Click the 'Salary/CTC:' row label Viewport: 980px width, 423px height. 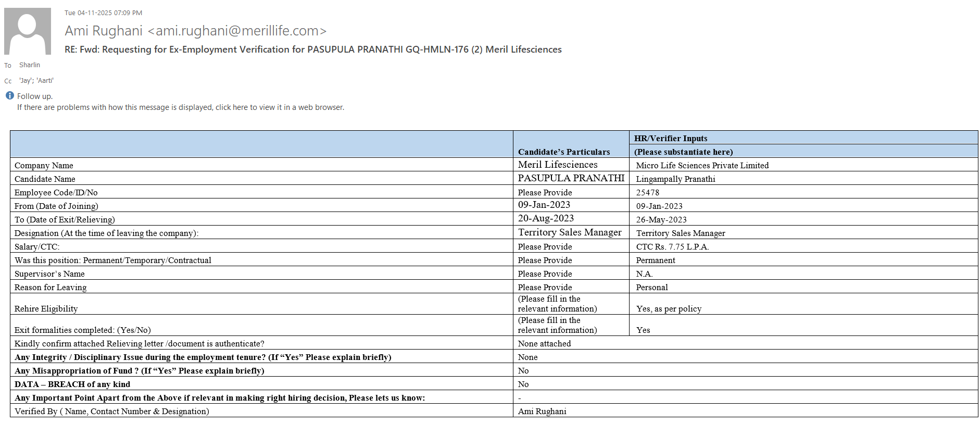tap(37, 247)
